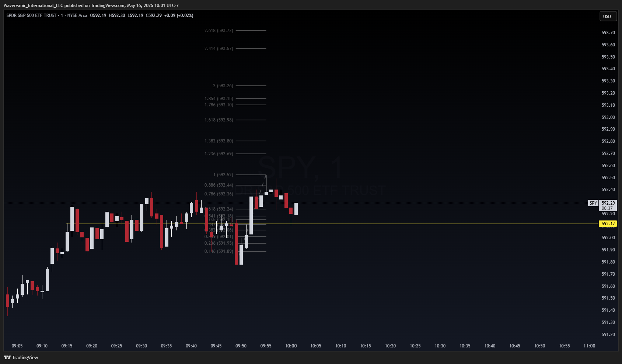Click the NYSE Arca exchange label
The height and width of the screenshot is (364, 622).
click(x=77, y=15)
